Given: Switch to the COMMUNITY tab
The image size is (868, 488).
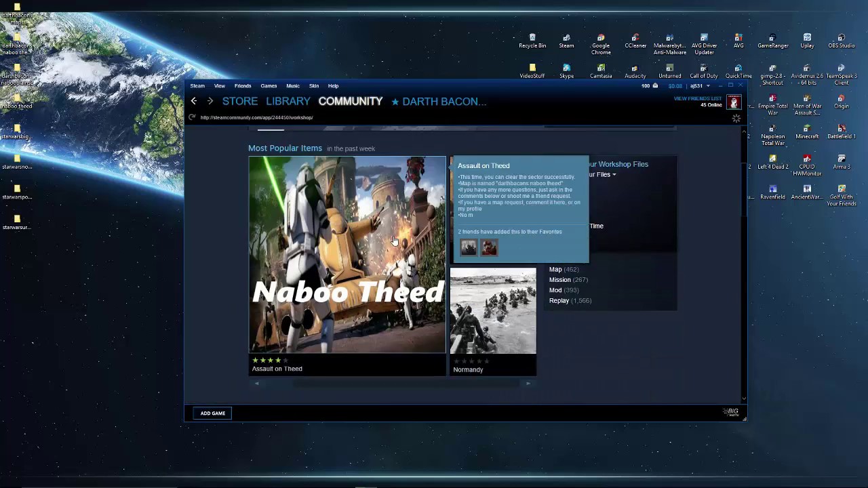Looking at the screenshot, I should click(351, 102).
